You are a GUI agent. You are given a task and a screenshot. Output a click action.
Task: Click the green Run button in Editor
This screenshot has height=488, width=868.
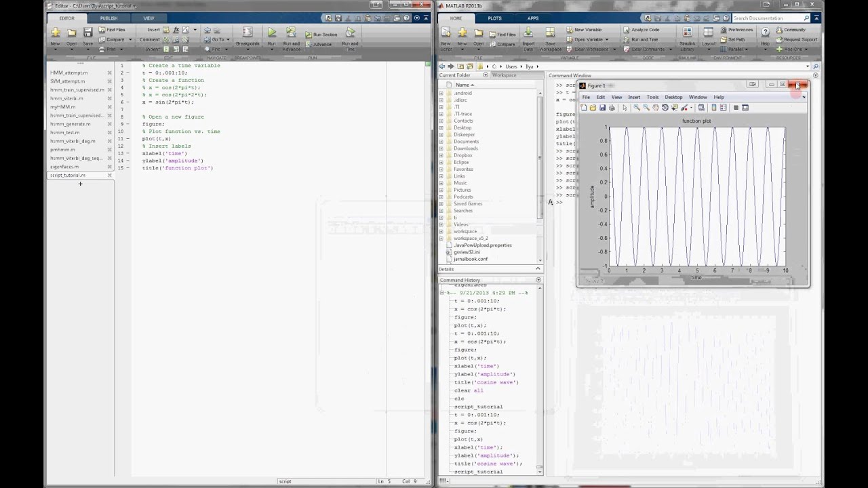pyautogui.click(x=271, y=33)
